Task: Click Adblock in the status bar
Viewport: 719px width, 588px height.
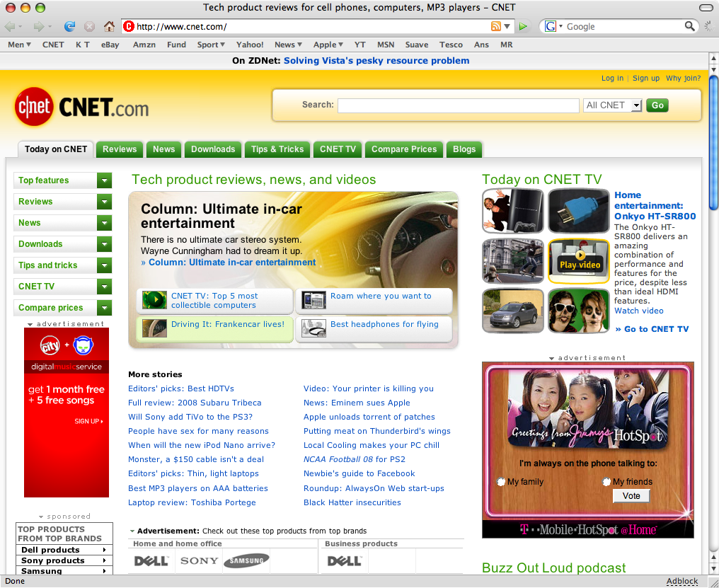Action: tap(682, 581)
